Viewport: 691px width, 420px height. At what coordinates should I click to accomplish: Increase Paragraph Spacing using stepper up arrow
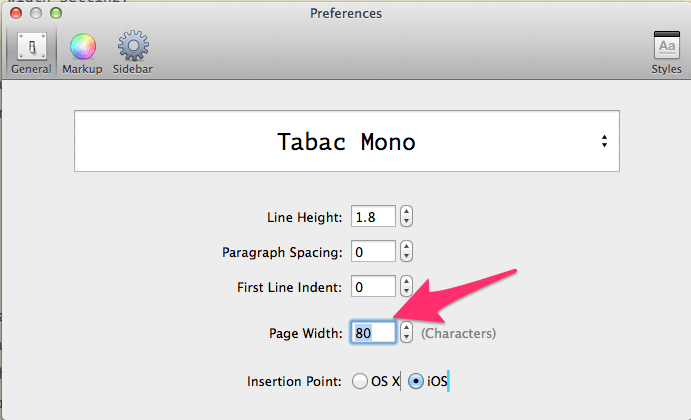(x=406, y=246)
